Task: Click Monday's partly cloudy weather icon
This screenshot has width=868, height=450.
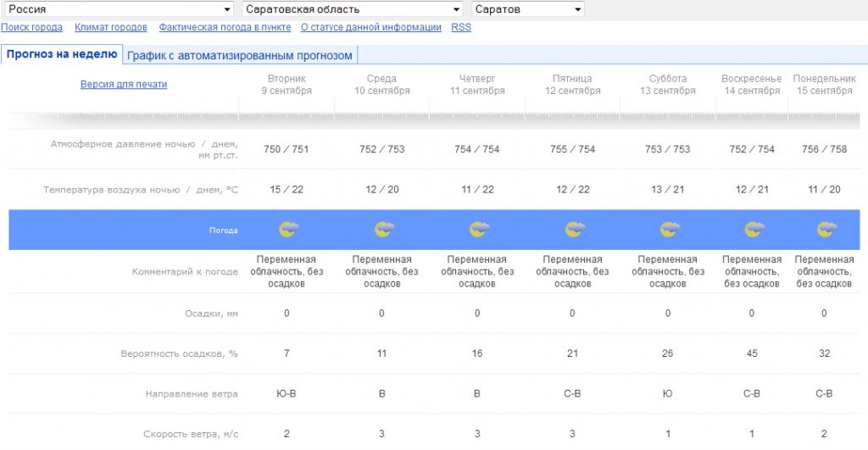Action: (826, 230)
